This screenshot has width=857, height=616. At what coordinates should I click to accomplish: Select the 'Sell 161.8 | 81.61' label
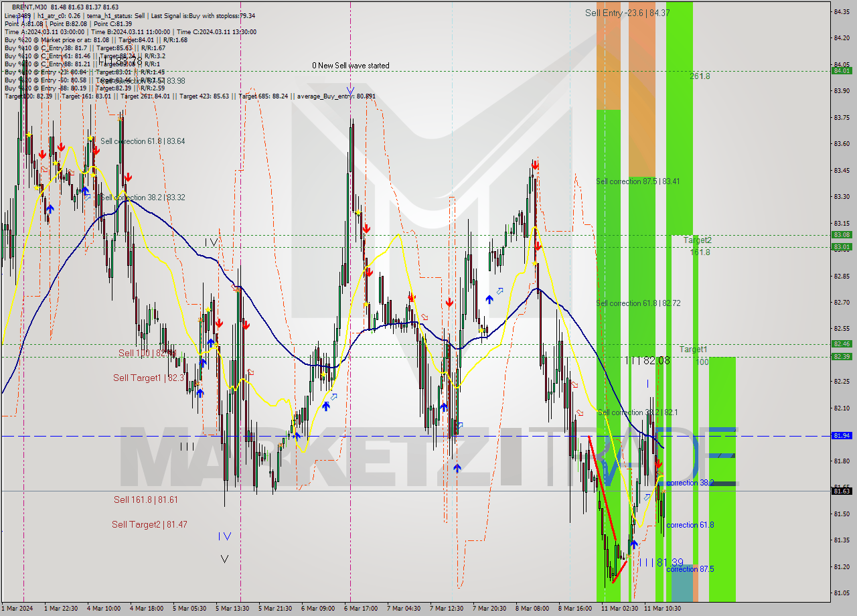pyautogui.click(x=146, y=499)
